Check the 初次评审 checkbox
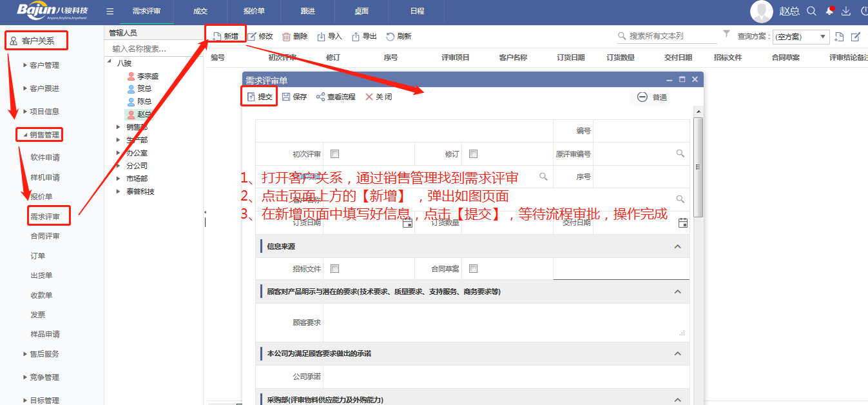868x405 pixels. pyautogui.click(x=334, y=153)
